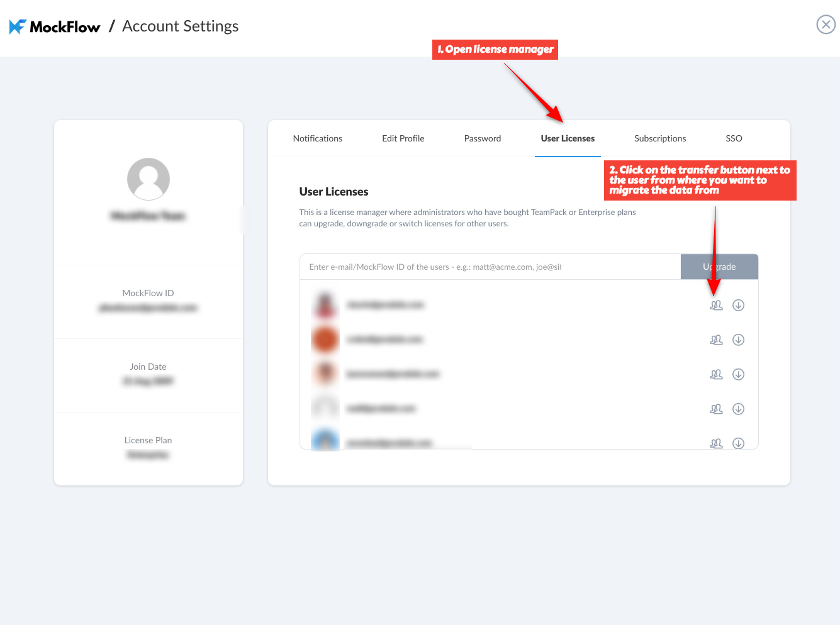Screen dimensions: 840x625
Task: Click the downgrade arrow icon next to the orange avatar user
Action: point(739,340)
